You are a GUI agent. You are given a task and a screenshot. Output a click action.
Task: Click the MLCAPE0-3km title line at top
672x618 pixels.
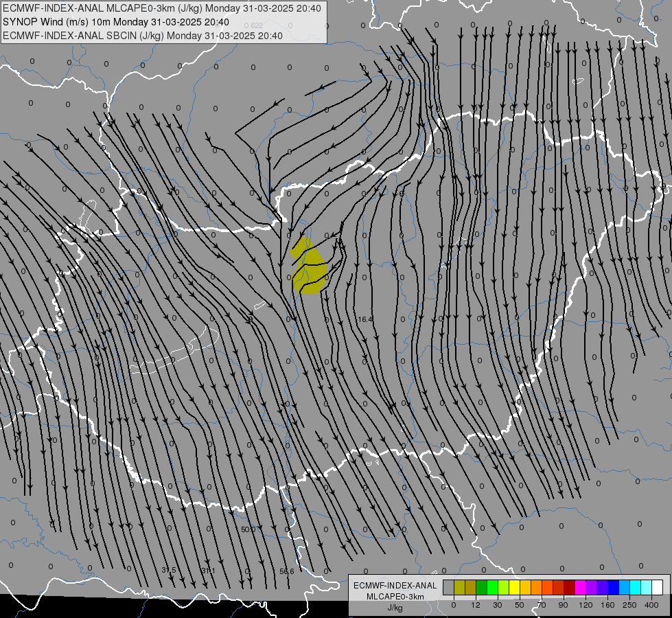[161, 8]
